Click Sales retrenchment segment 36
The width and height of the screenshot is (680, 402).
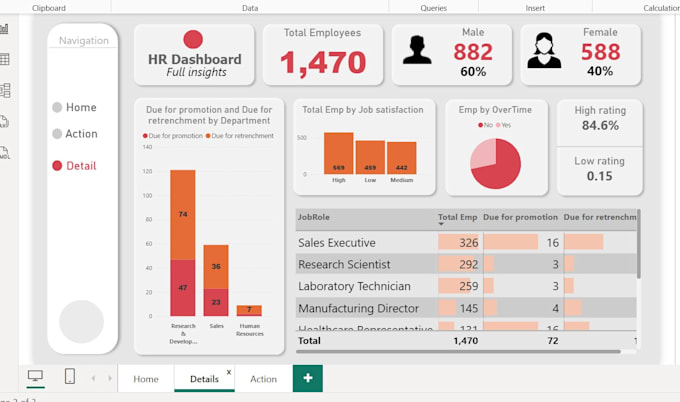(x=216, y=267)
